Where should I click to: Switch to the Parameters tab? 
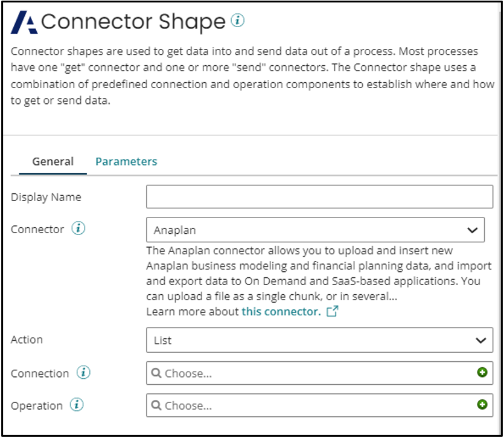click(126, 161)
